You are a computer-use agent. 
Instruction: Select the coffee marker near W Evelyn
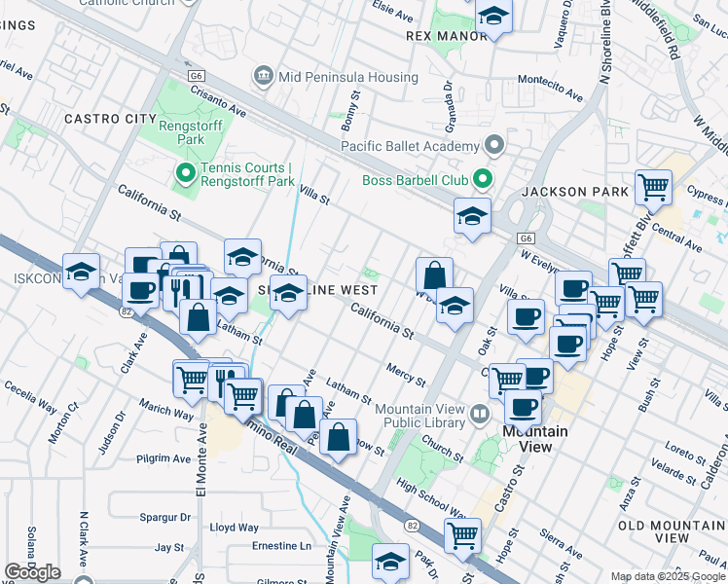[x=573, y=290]
